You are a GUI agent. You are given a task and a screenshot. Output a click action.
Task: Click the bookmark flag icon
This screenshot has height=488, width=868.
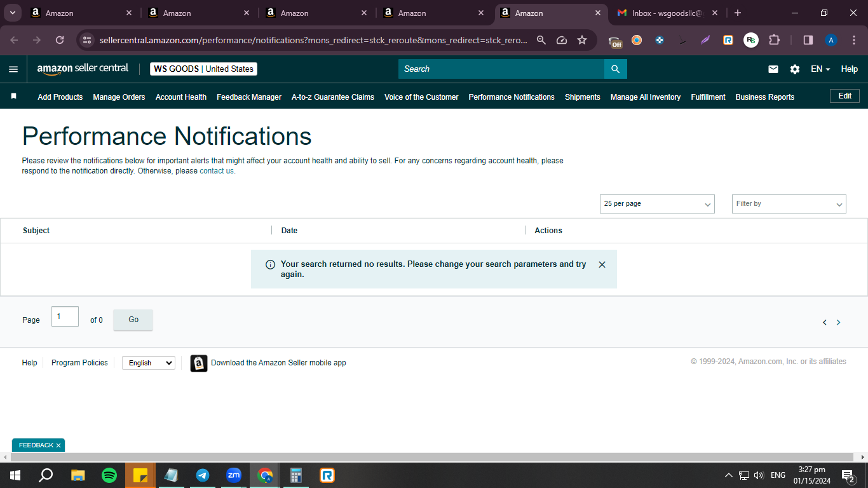(x=14, y=97)
